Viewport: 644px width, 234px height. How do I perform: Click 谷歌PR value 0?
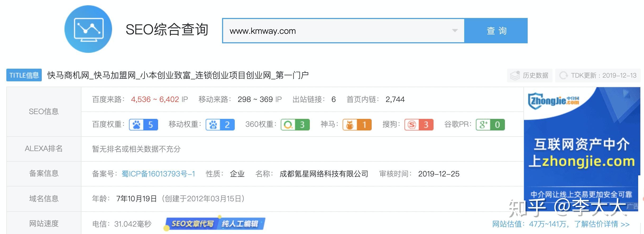click(498, 124)
